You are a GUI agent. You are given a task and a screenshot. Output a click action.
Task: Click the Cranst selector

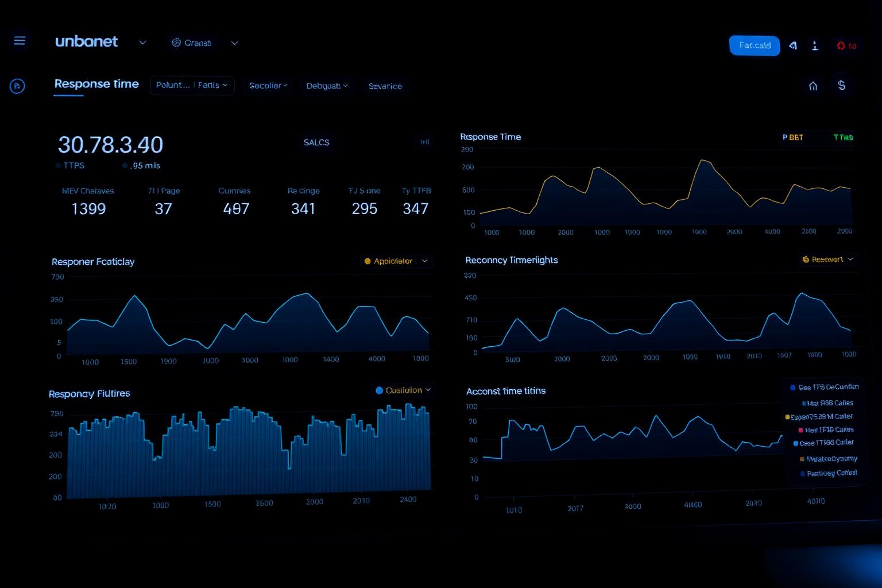[x=192, y=43]
